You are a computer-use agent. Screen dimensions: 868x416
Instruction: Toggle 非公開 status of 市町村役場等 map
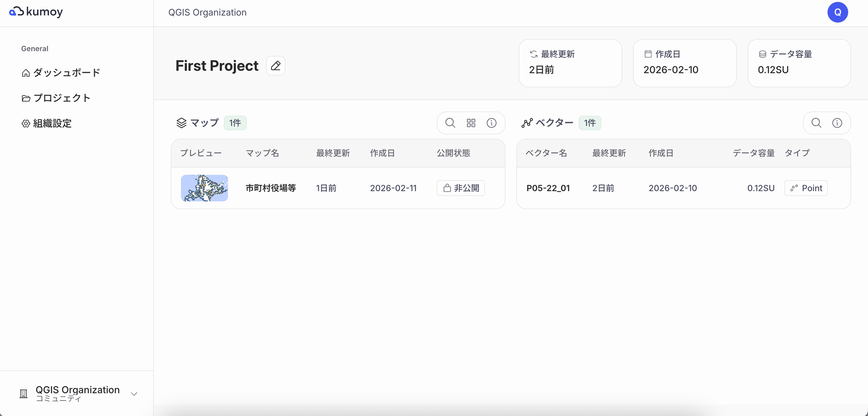tap(460, 188)
